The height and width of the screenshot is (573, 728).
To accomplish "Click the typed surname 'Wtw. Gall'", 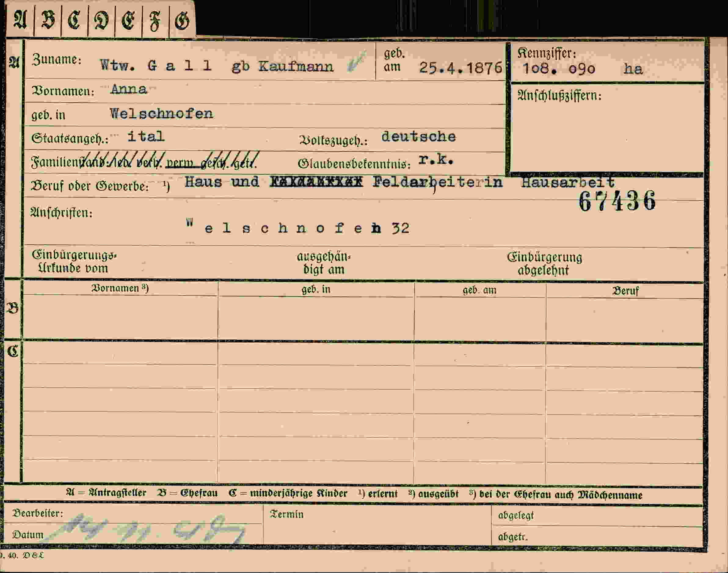I will coord(156,65).
